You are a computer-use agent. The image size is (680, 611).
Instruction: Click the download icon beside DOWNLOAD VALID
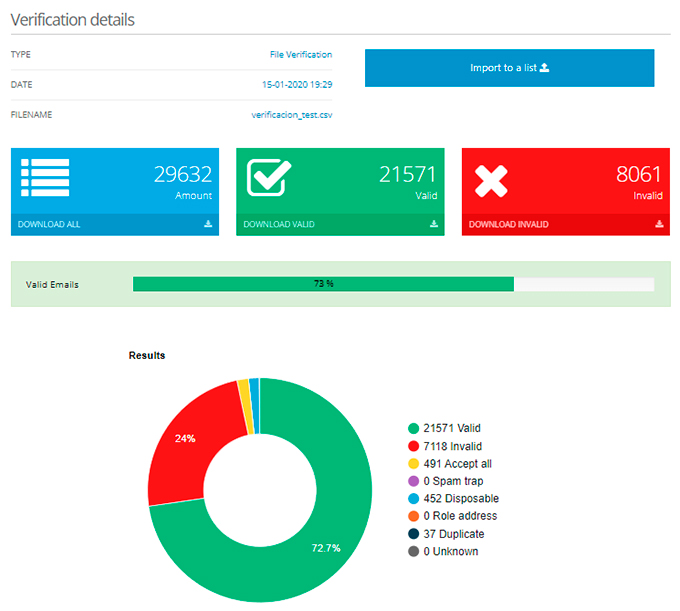(434, 224)
